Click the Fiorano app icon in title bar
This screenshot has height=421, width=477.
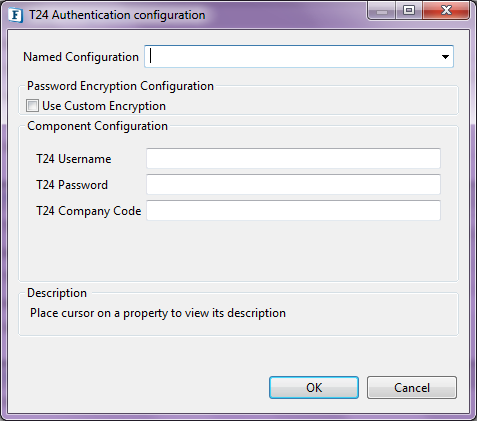tap(15, 15)
